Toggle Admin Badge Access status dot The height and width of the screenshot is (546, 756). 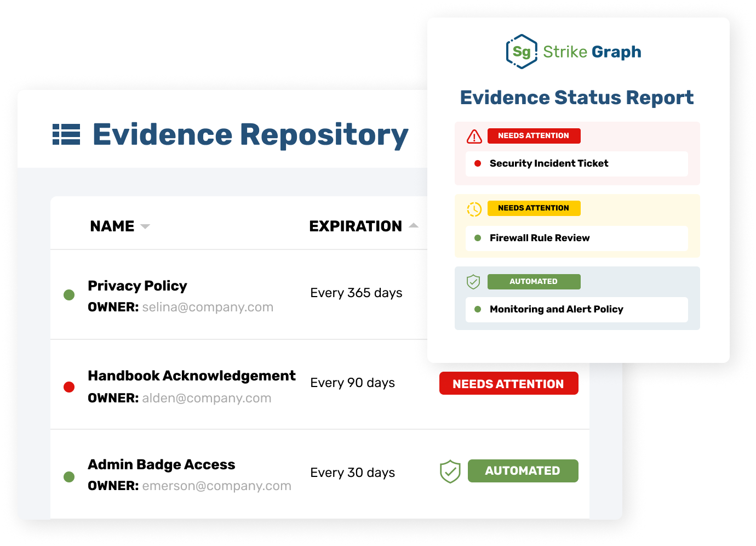pyautogui.click(x=69, y=477)
